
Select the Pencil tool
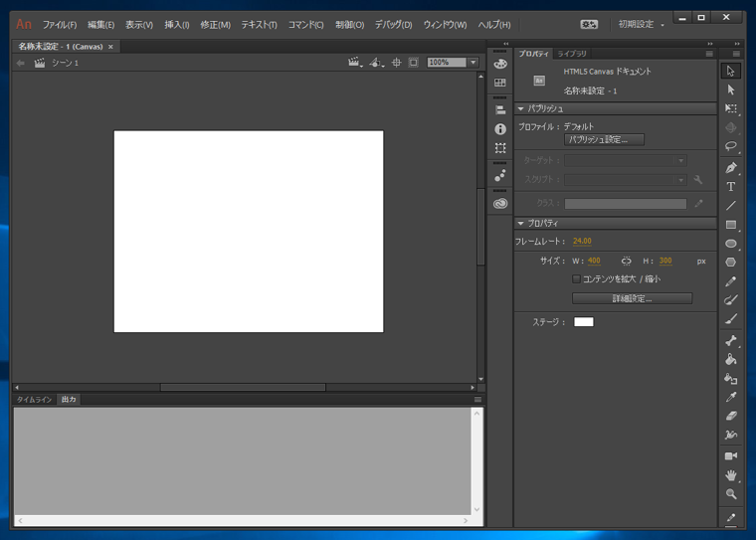click(x=731, y=281)
